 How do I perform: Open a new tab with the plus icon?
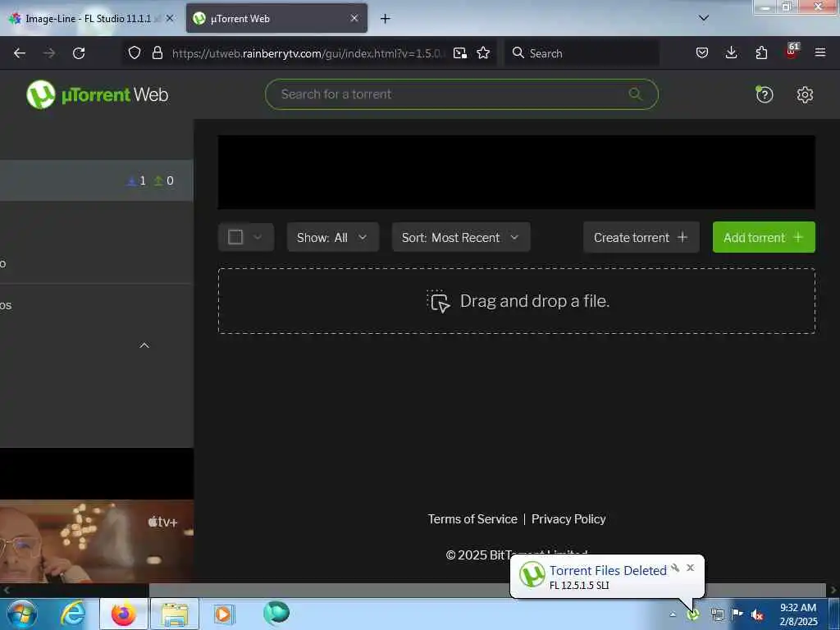click(x=385, y=19)
